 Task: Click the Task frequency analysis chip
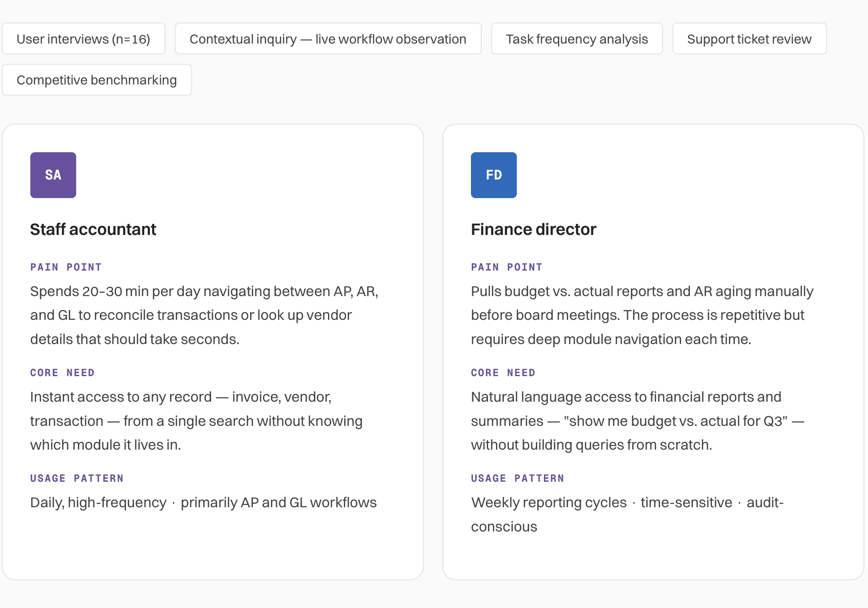577,39
